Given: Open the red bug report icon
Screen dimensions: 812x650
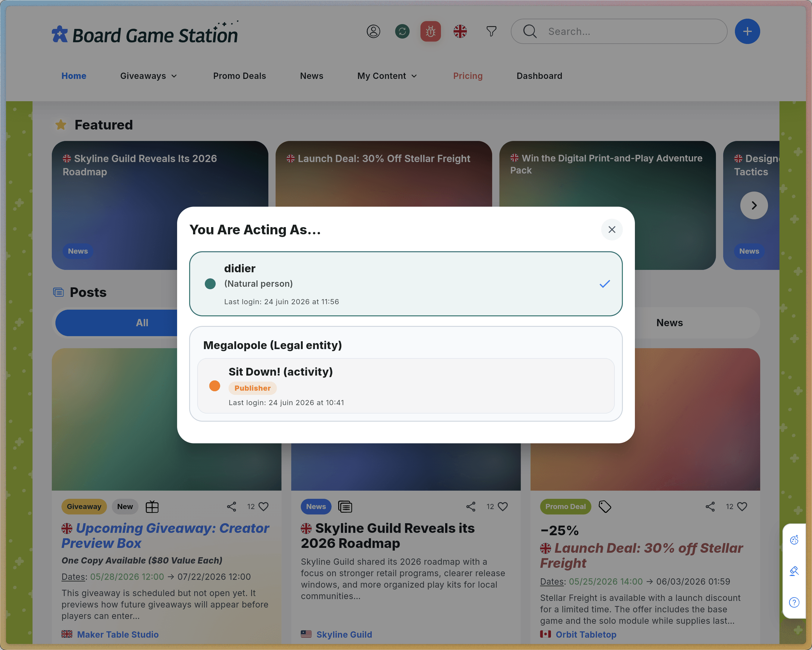Looking at the screenshot, I should point(430,31).
